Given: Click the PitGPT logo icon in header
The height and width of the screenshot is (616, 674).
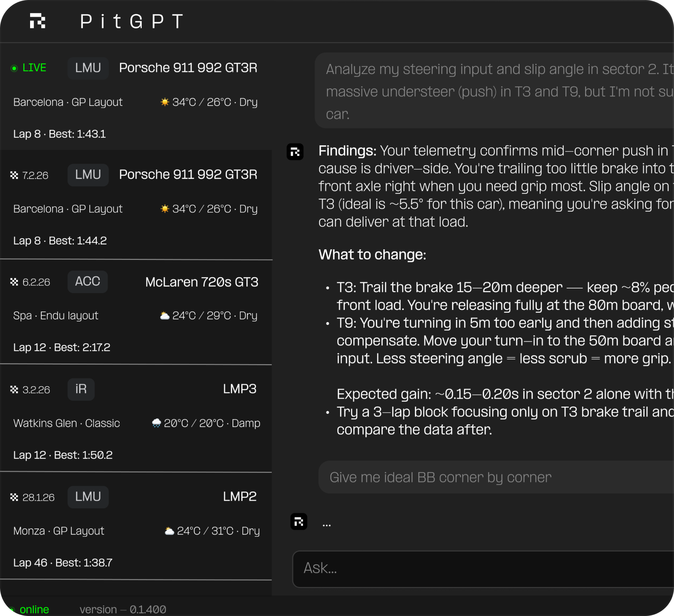Looking at the screenshot, I should tap(37, 21).
